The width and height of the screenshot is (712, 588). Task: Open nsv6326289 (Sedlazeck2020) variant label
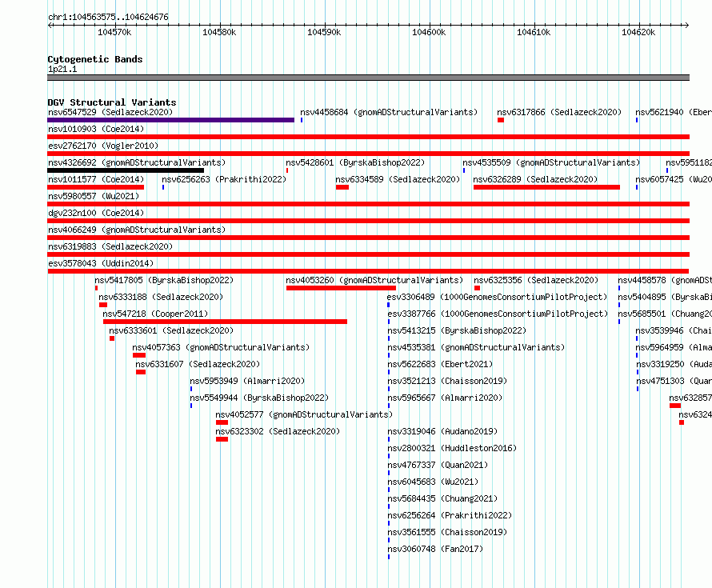point(535,179)
